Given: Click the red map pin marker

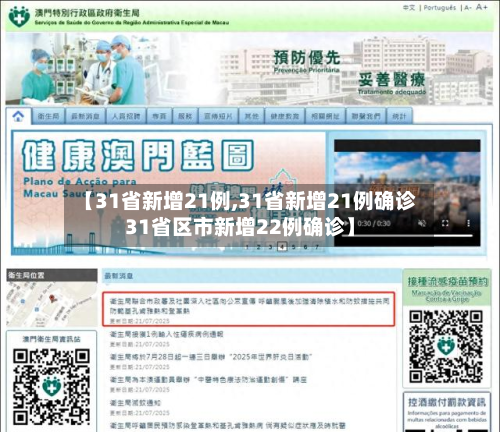Looking at the screenshot, I should pyautogui.click(x=52, y=298).
